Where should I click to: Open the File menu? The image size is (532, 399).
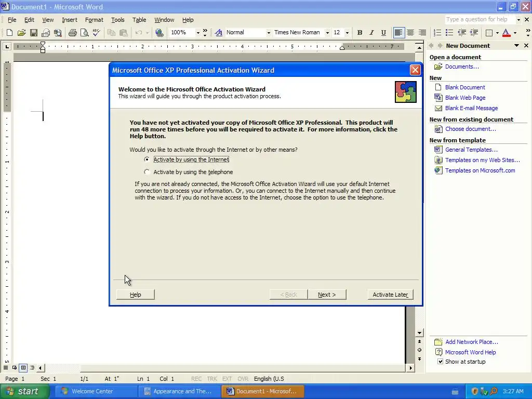pyautogui.click(x=12, y=20)
